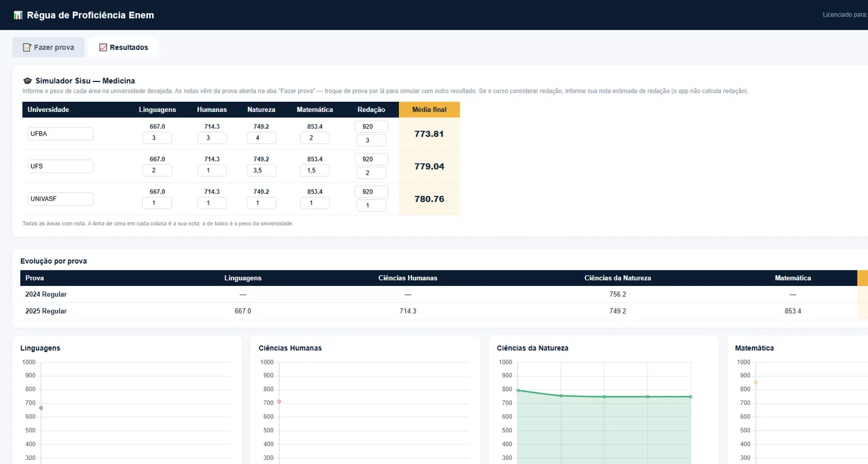This screenshot has height=464, width=868.
Task: Click the Universidade column header
Action: (48, 110)
